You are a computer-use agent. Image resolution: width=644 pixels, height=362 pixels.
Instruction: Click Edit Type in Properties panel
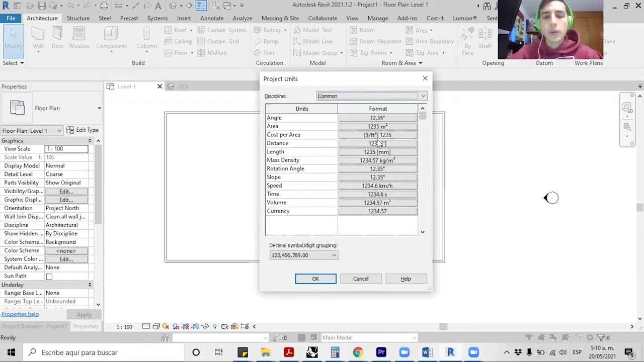[x=83, y=130]
